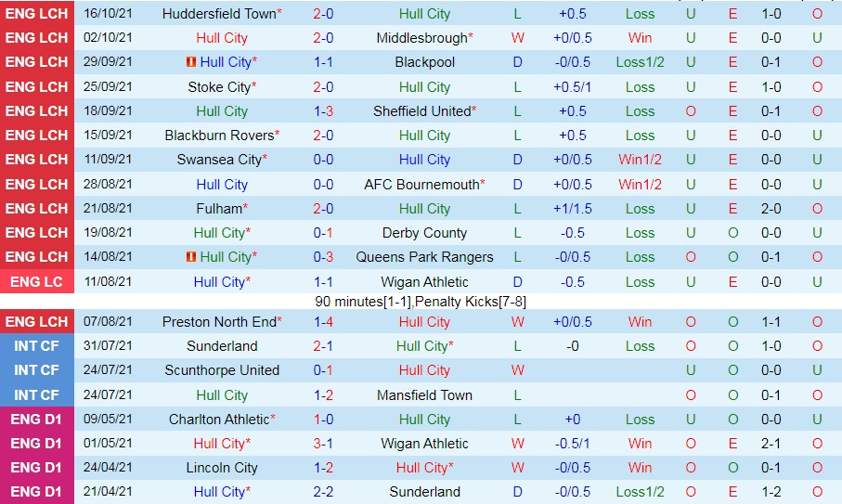Select Blackpool in the away column

[x=424, y=62]
